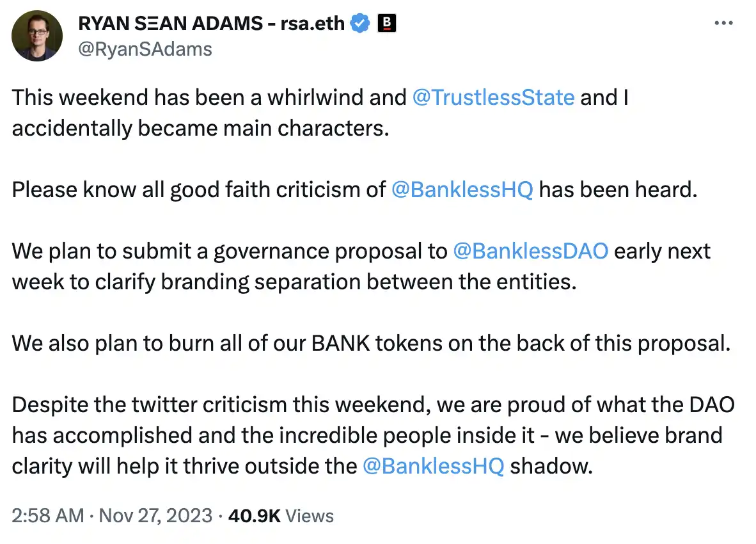Click the "Please know all good faith" sentence

[198, 189]
